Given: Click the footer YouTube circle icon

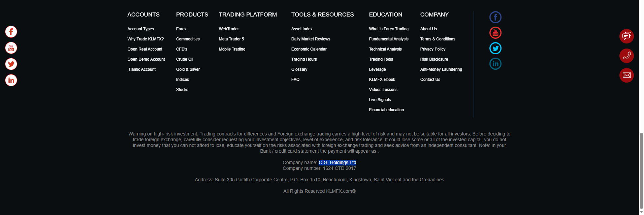Looking at the screenshot, I should click(495, 33).
